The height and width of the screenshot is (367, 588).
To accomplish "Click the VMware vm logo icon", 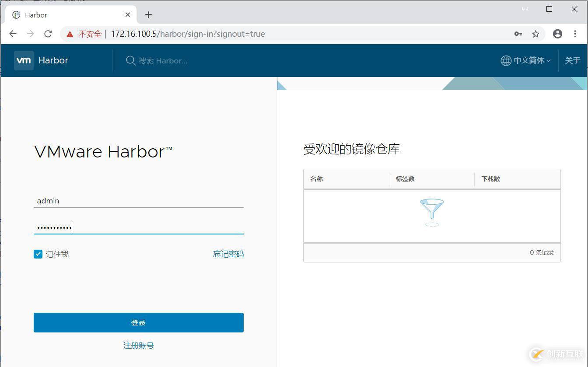I will (x=24, y=60).
